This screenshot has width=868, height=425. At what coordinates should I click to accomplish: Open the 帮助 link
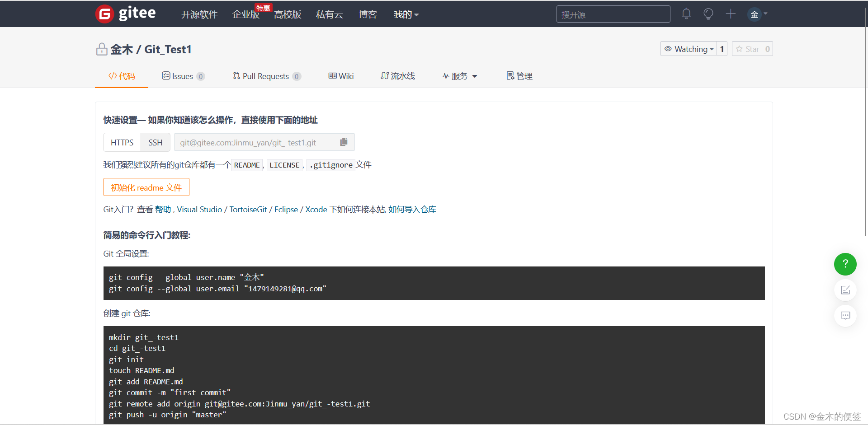pos(163,210)
